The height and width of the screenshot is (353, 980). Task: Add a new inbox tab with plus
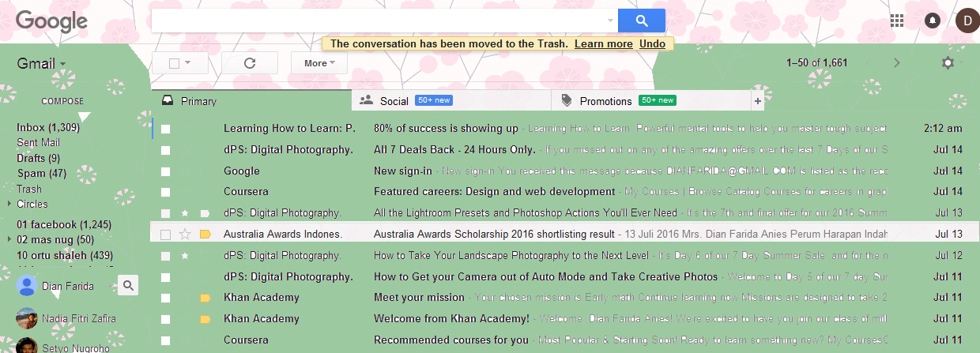[x=757, y=101]
